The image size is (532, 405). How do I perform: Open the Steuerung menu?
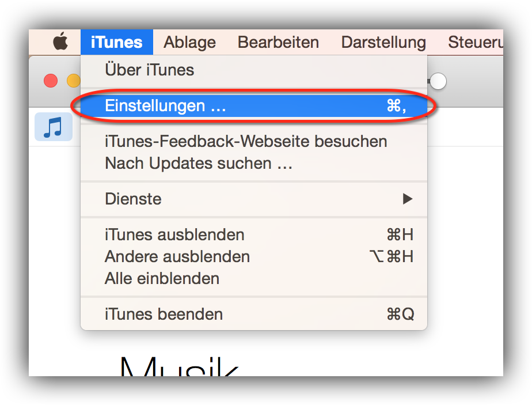tap(476, 42)
